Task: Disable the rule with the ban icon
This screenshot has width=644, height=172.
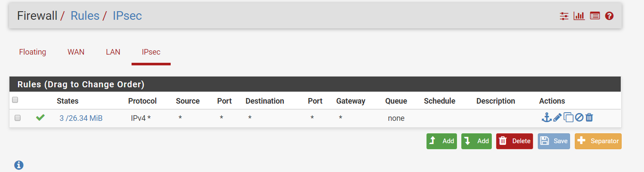Action: [579, 117]
